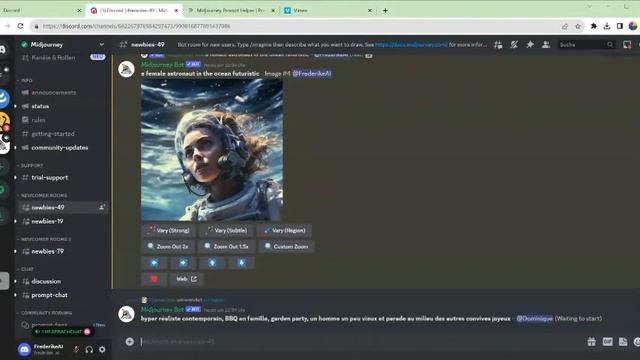Image resolution: width=640 pixels, height=360 pixels.
Task: Switch to the first Discord browser tab
Action: point(41,10)
